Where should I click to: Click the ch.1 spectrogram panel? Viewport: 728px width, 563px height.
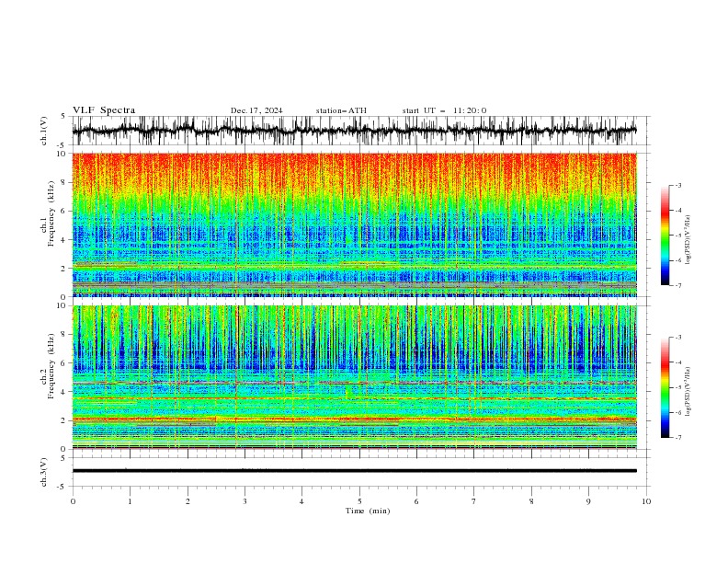tap(354, 224)
